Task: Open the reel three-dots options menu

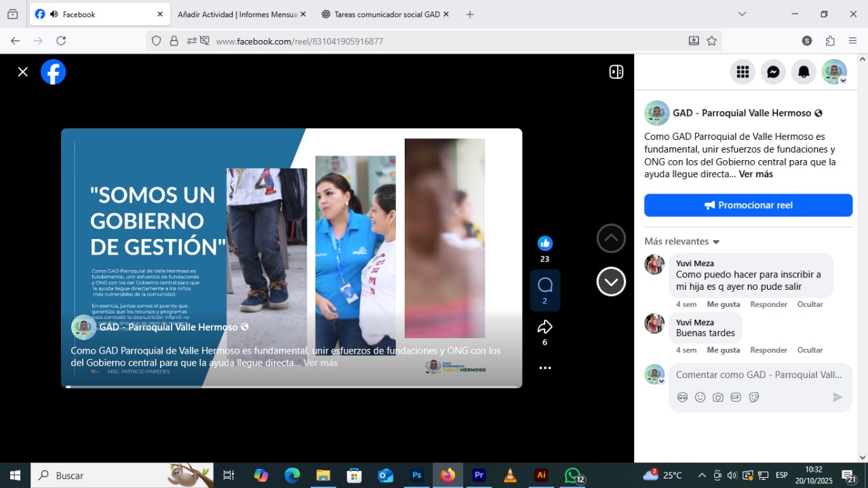Action: (545, 368)
